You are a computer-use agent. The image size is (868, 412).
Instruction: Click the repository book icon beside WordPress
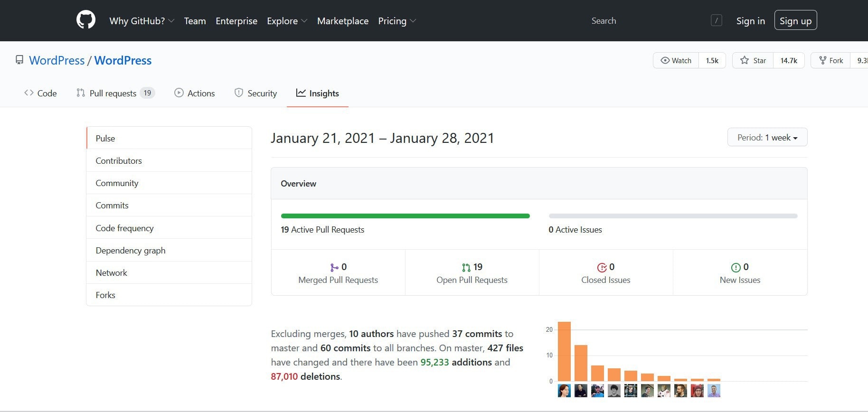19,60
